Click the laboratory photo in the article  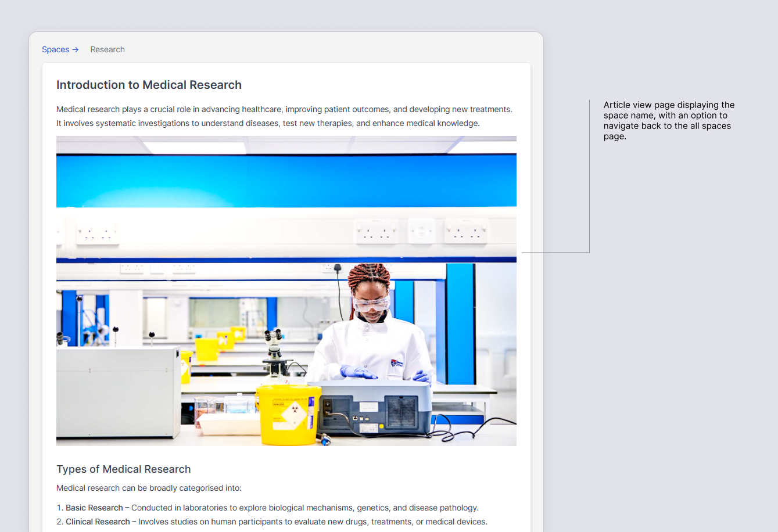[x=286, y=290]
